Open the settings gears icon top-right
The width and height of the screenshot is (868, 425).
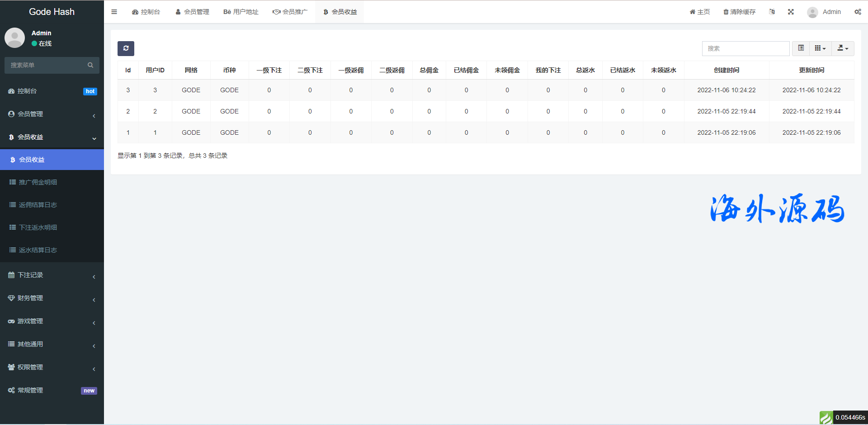(858, 12)
